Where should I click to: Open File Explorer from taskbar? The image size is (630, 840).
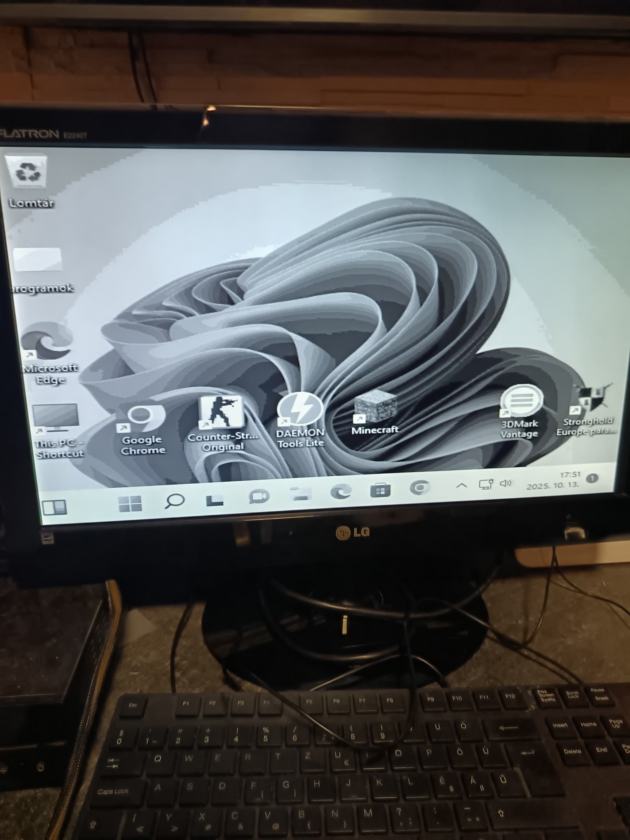coord(300,494)
